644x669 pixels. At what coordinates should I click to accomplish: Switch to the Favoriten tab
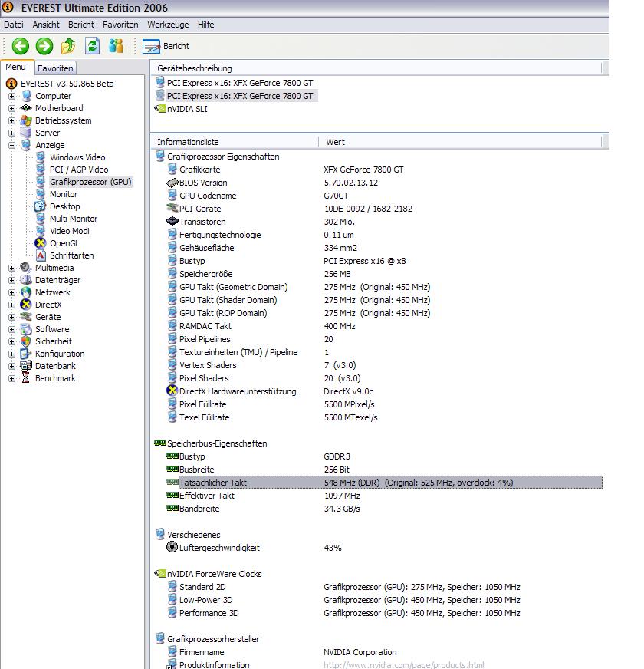tap(55, 68)
